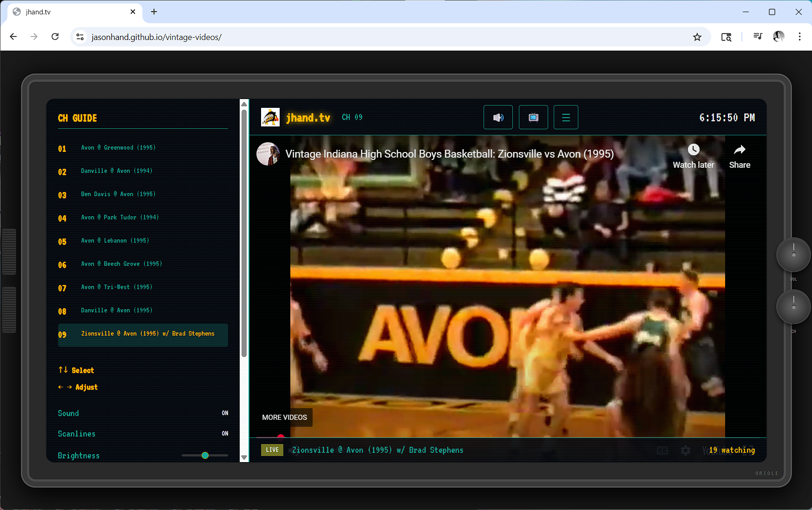This screenshot has height=510, width=812.
Task: Open the browser media control icon
Action: (x=758, y=37)
